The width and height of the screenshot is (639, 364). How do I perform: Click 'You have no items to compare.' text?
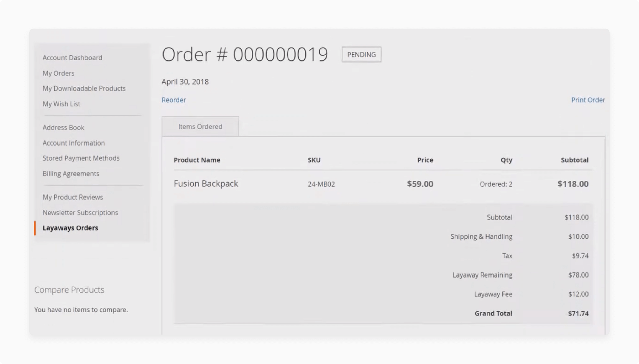tap(81, 310)
